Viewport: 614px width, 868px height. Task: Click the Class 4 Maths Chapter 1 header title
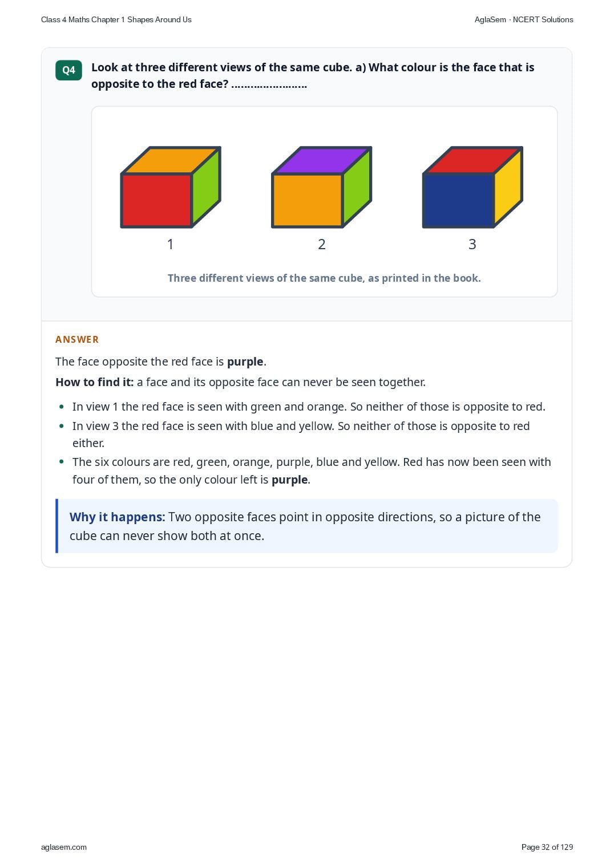[116, 19]
